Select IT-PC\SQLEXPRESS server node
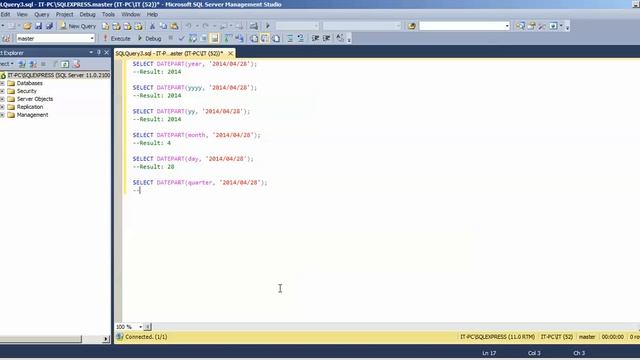Viewport: 640px width, 360px height. pos(56,76)
